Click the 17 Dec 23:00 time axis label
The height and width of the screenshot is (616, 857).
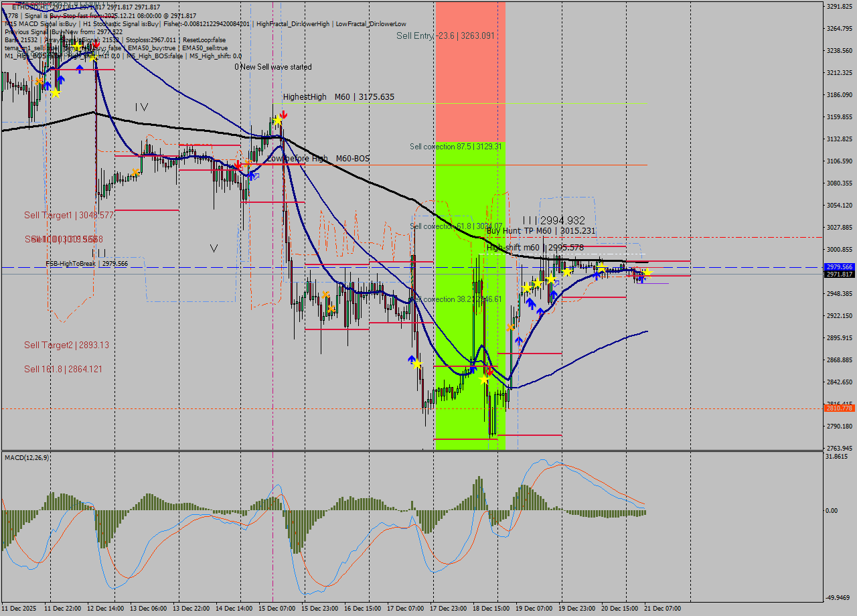(x=449, y=608)
